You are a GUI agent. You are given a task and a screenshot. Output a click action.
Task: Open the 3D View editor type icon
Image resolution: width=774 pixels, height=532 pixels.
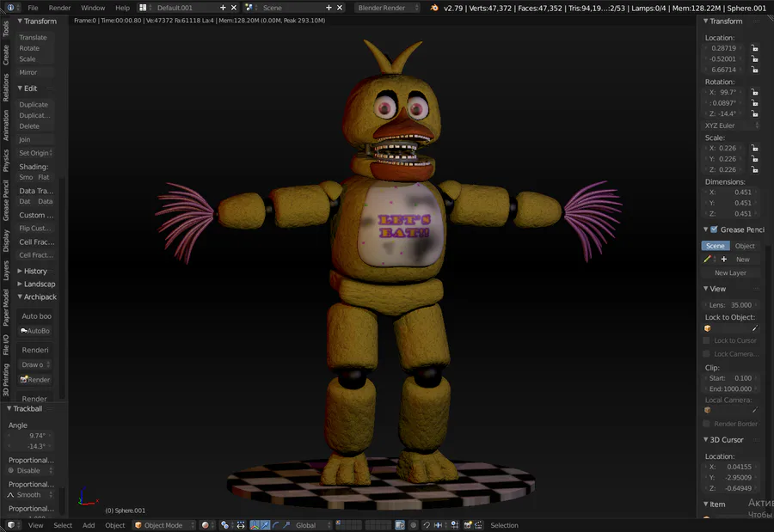10,525
